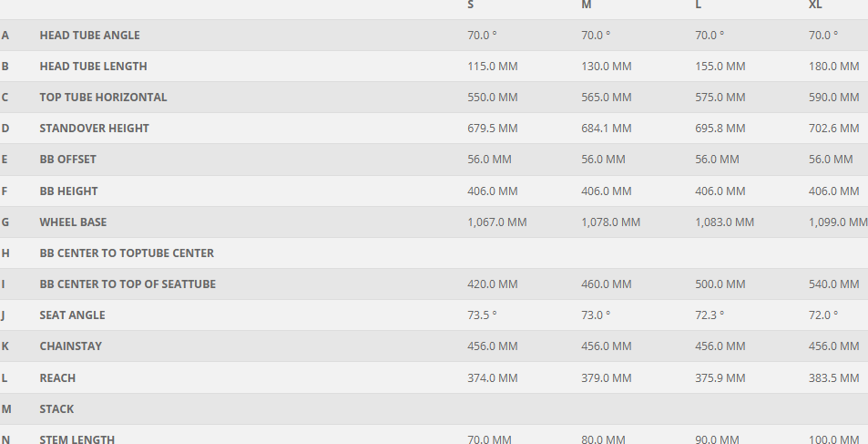The height and width of the screenshot is (444, 868).
Task: Select the 540.0 MM seattube value
Action: click(x=833, y=284)
